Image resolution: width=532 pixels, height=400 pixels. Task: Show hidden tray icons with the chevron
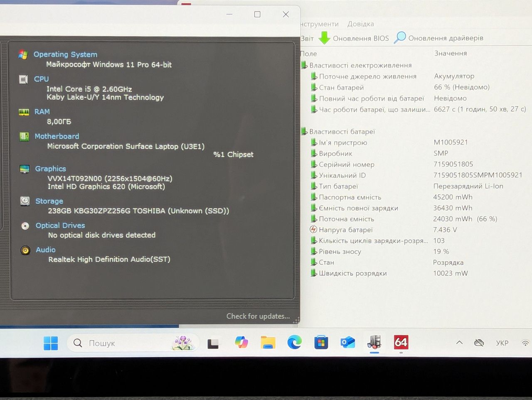coord(459,343)
